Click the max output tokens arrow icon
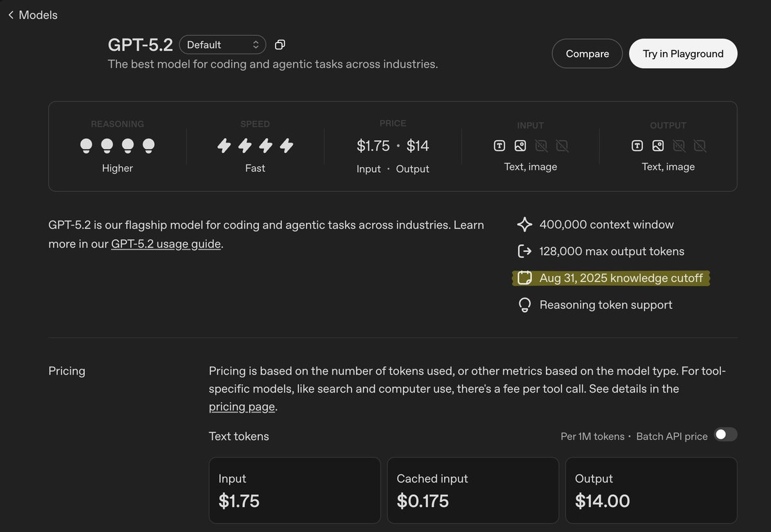The width and height of the screenshot is (771, 532). [x=525, y=251]
